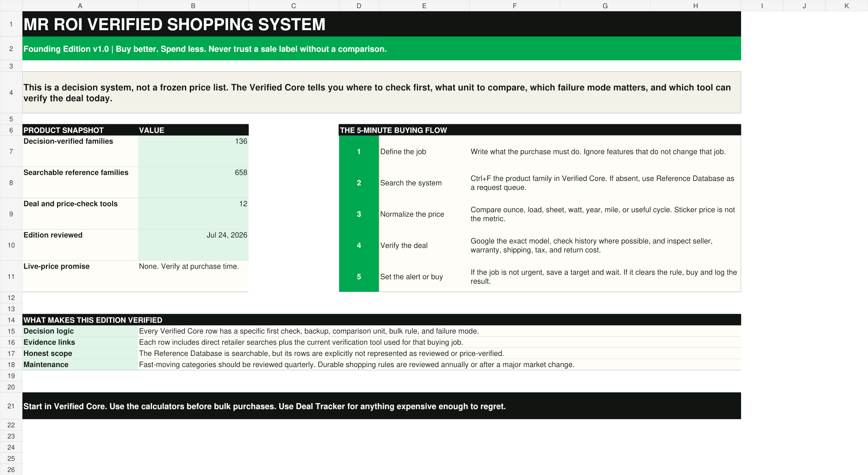Click the PRODUCT SNAPSHOT header cell
The width and height of the screenshot is (868, 475).
(x=80, y=130)
